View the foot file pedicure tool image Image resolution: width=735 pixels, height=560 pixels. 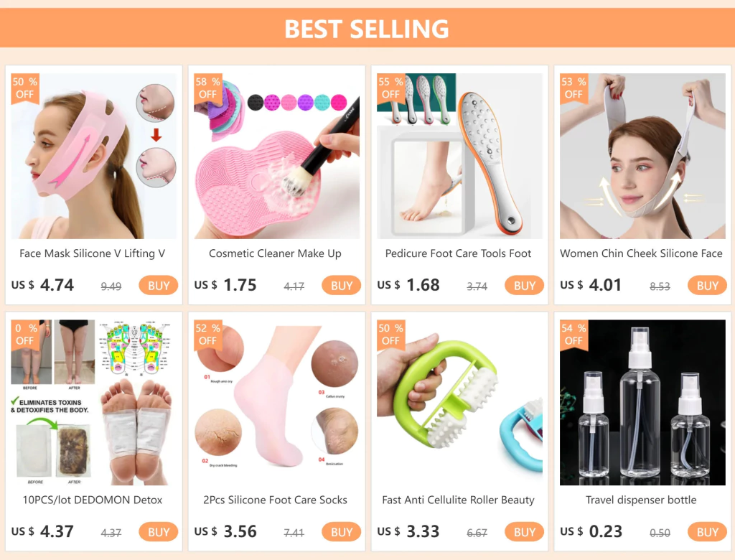459,156
